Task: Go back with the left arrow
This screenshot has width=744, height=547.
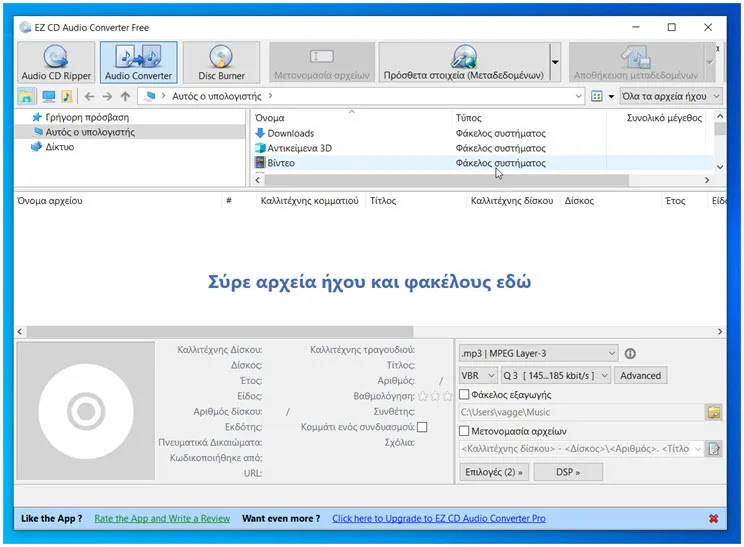Action: [89, 96]
